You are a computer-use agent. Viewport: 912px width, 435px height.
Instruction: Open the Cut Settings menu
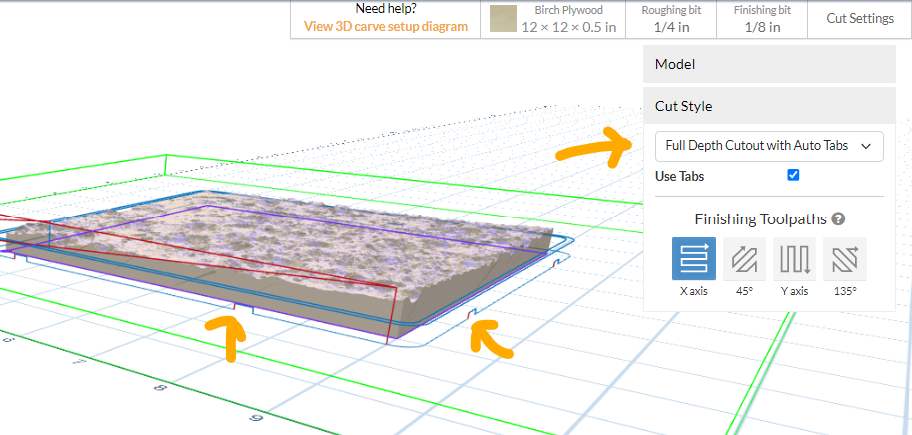click(860, 19)
